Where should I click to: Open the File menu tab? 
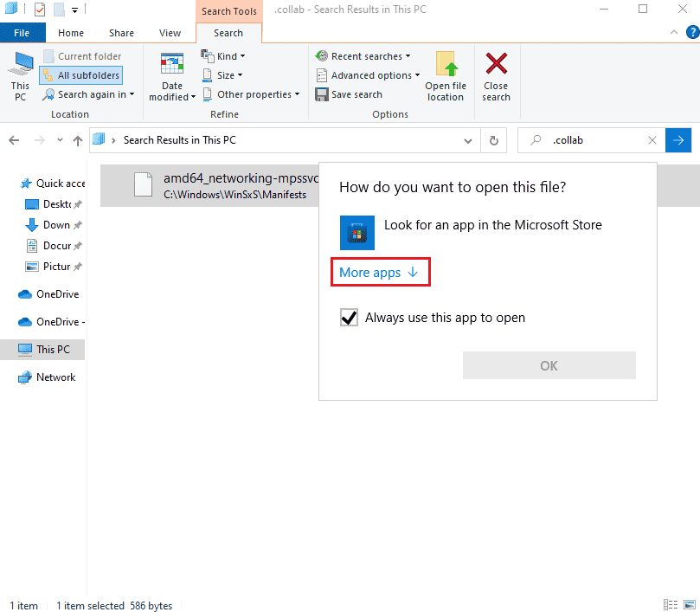[22, 33]
